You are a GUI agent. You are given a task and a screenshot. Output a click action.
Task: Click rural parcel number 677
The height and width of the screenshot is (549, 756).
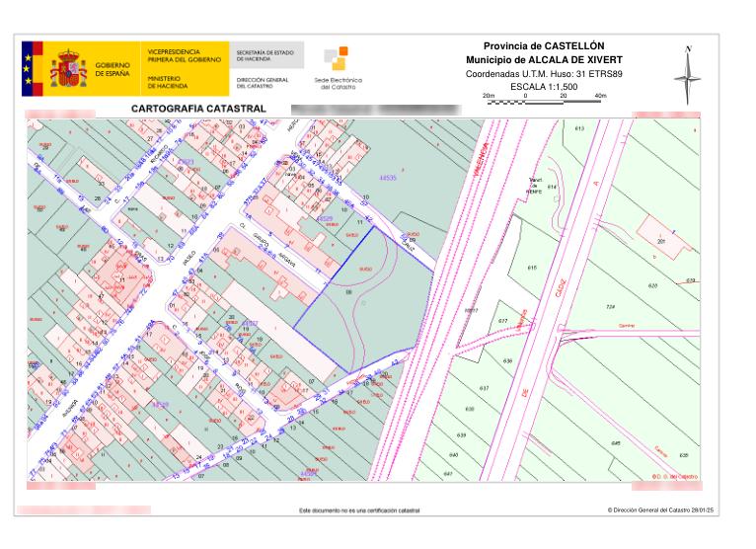[503, 320]
